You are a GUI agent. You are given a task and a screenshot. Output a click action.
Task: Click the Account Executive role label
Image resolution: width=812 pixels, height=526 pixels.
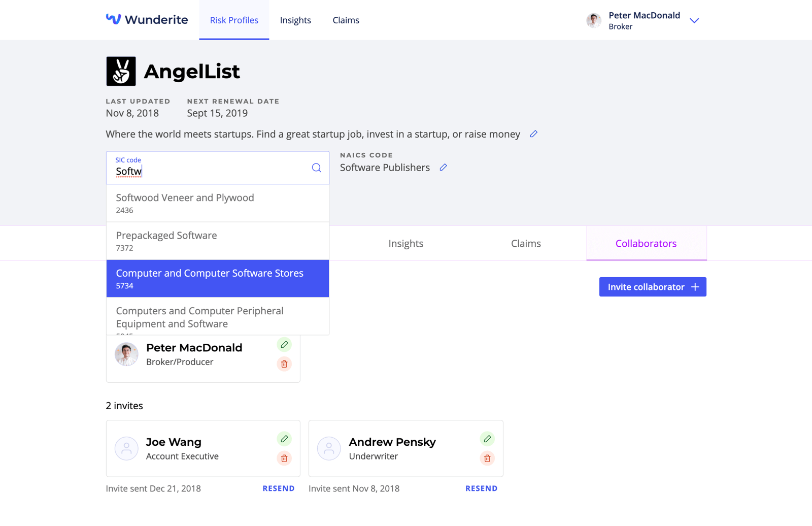pos(182,456)
